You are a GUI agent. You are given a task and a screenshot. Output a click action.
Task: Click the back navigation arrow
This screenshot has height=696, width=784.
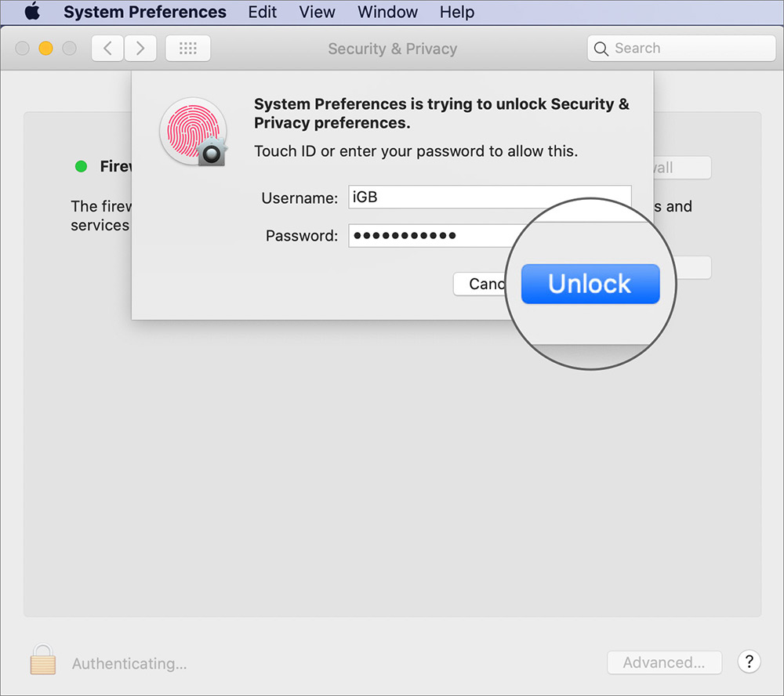pyautogui.click(x=107, y=48)
